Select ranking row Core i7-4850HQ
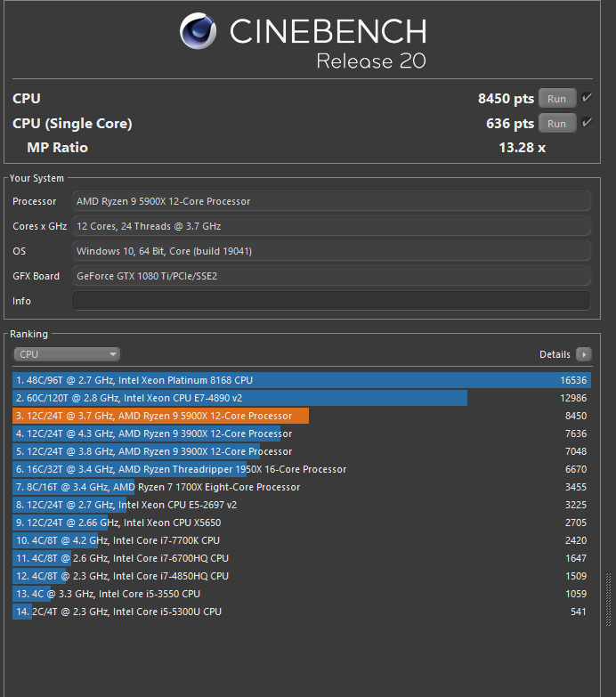Screen dimensions: 616x697 [302, 576]
